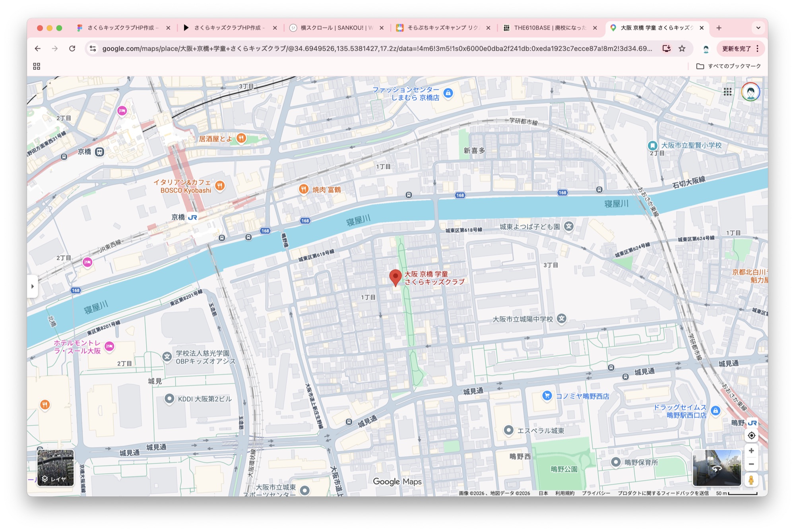Click the KDDI 大阪第2ビル marker
795x532 pixels.
pyautogui.click(x=169, y=399)
